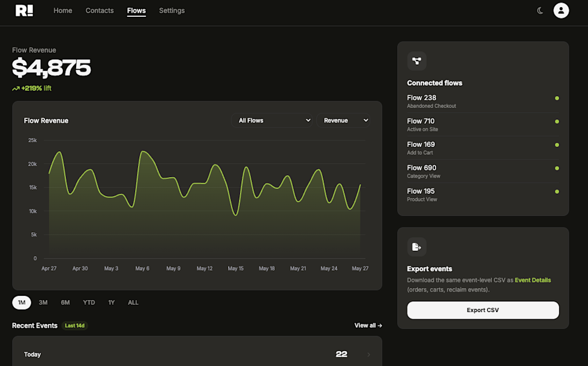The height and width of the screenshot is (366, 588).
Task: Select the 1Y time range
Action: point(112,302)
